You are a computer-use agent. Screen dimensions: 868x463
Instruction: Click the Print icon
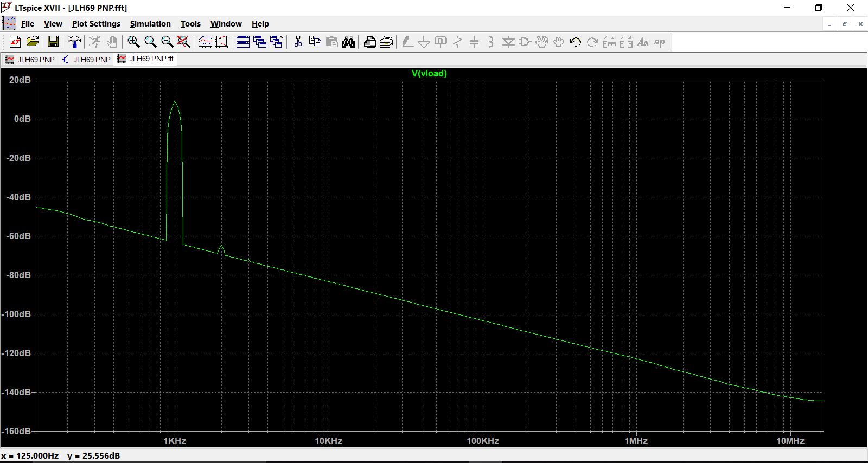[387, 42]
